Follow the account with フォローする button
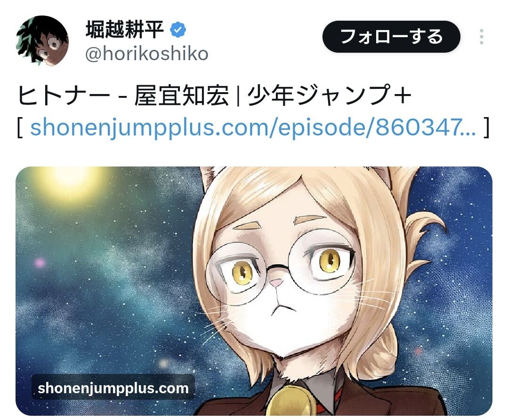This screenshot has height=420, width=508. coord(391,37)
